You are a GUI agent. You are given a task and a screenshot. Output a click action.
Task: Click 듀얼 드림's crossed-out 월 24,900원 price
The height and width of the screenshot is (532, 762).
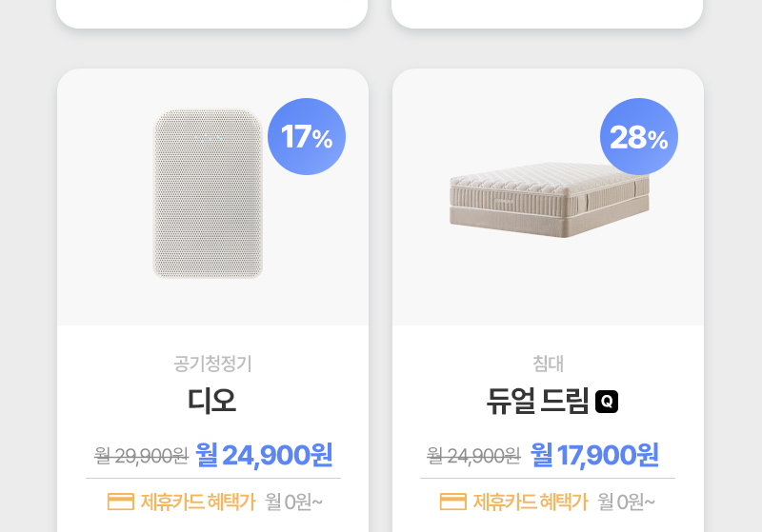pyautogui.click(x=473, y=456)
